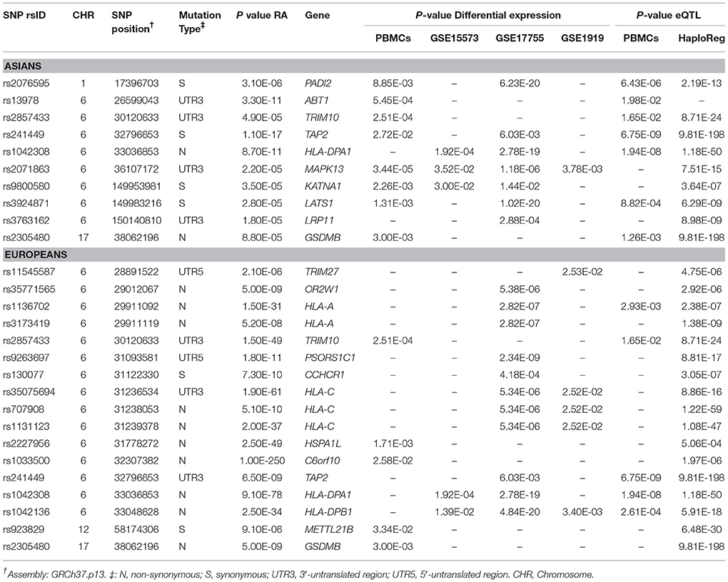Click the HaploReg column header
This screenshot has width=728, height=582.
(702, 38)
